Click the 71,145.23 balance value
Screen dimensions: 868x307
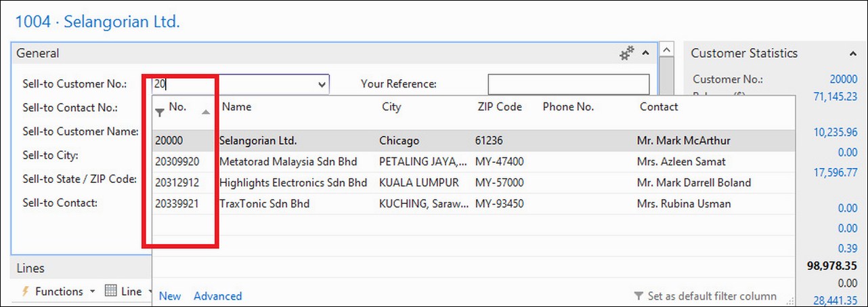pos(836,97)
